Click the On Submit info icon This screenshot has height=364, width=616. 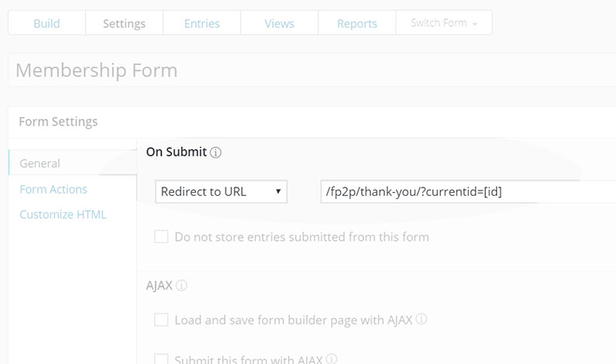215,153
